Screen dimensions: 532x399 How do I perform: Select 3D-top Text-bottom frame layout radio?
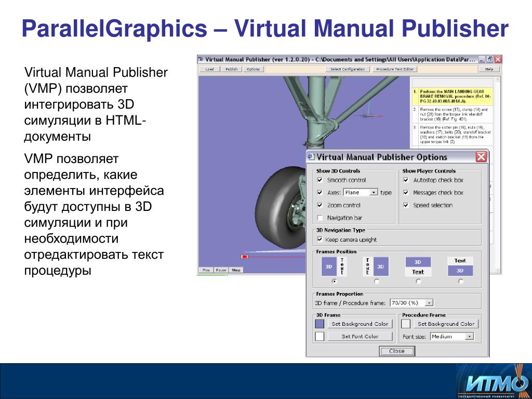tap(418, 281)
